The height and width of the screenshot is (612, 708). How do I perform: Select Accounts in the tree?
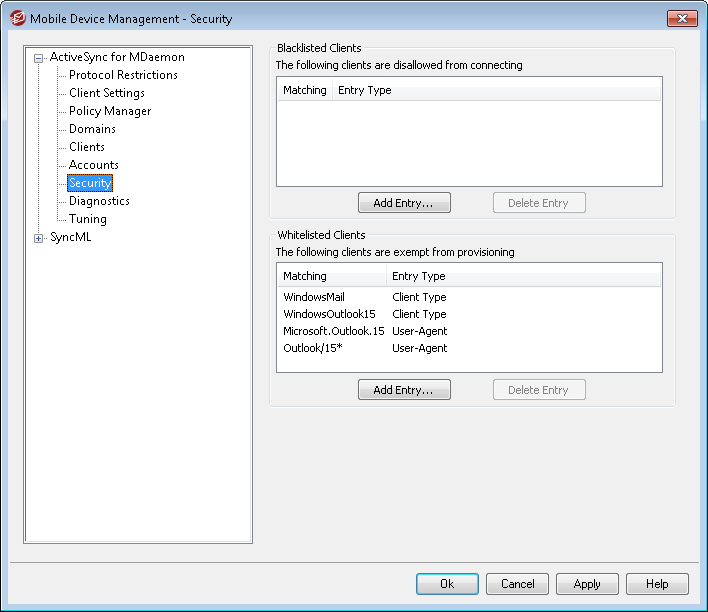(x=93, y=165)
